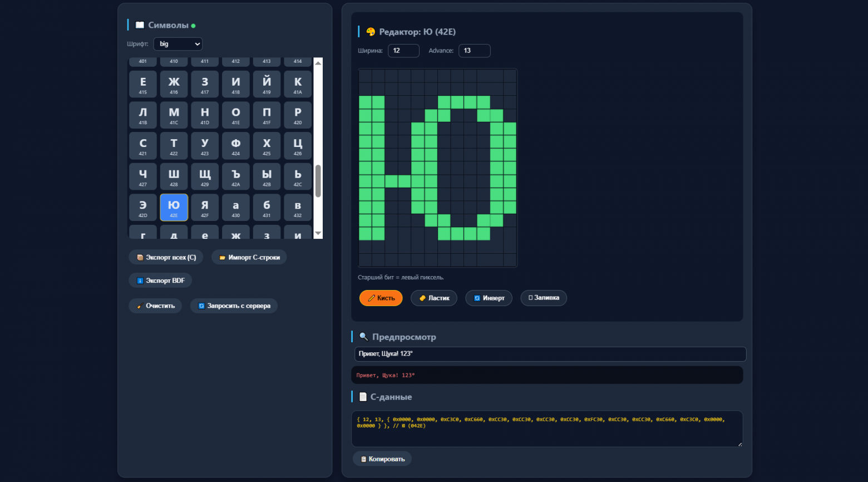Select glyph Ъ 42A
This screenshot has width=868, height=482.
pos(236,177)
